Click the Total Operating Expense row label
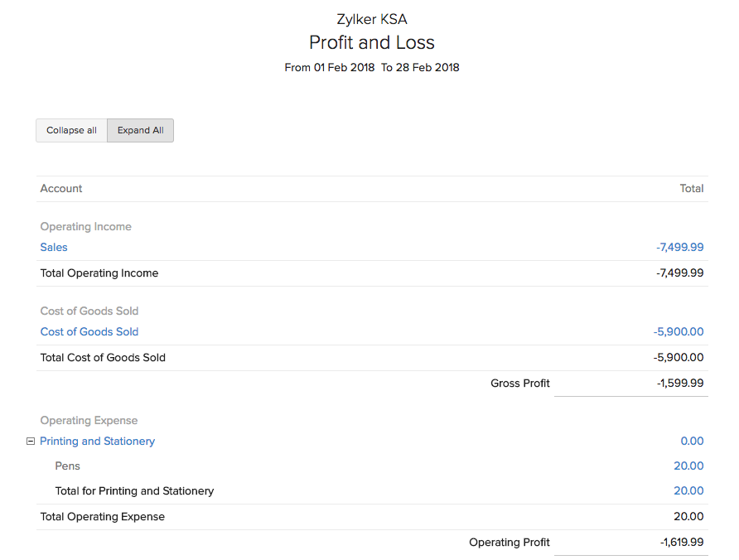This screenshot has width=739, height=560. pyautogui.click(x=103, y=517)
